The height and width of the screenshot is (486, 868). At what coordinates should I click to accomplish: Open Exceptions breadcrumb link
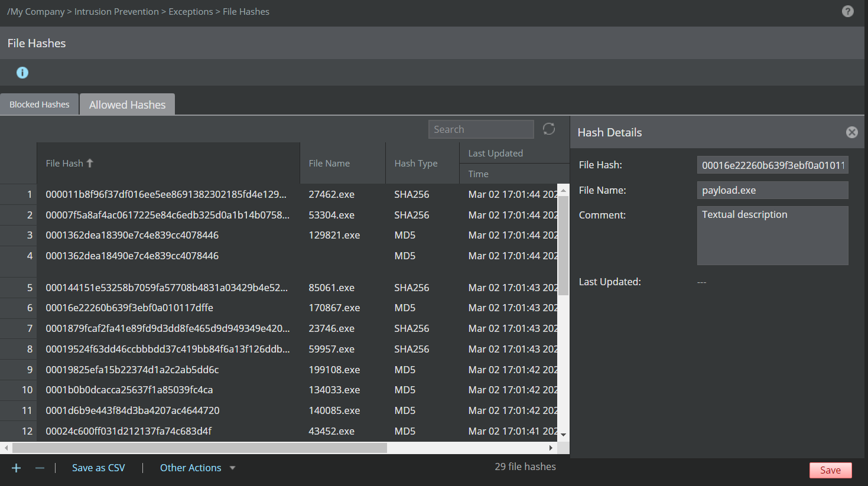click(191, 11)
